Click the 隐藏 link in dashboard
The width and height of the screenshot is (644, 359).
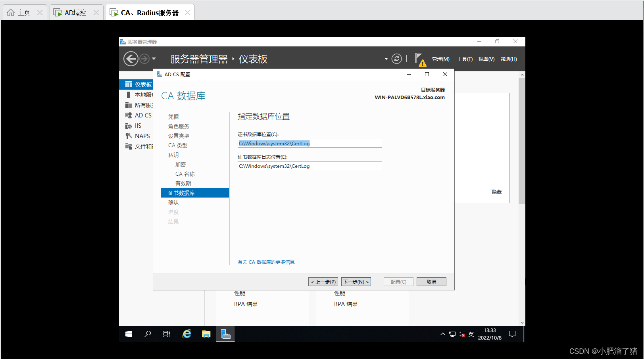[497, 192]
